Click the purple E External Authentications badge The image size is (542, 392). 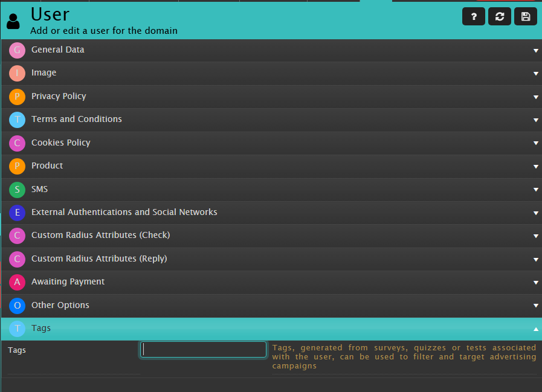pyautogui.click(x=17, y=213)
